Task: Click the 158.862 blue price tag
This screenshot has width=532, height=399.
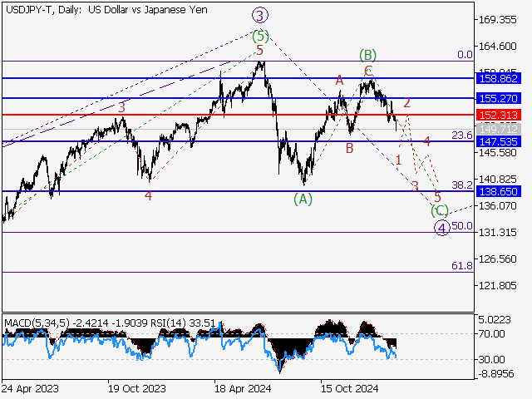Action: click(x=499, y=78)
